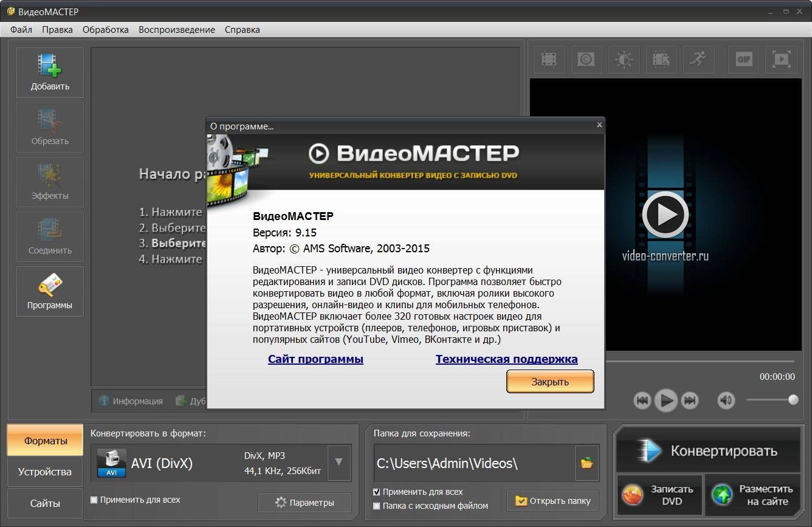Click the rotate video toolbar icon
This screenshot has width=812, height=527.
point(661,59)
